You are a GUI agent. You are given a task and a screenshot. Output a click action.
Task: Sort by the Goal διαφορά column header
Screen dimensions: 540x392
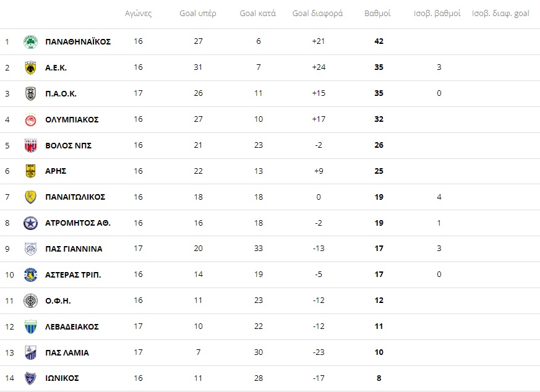click(x=317, y=14)
